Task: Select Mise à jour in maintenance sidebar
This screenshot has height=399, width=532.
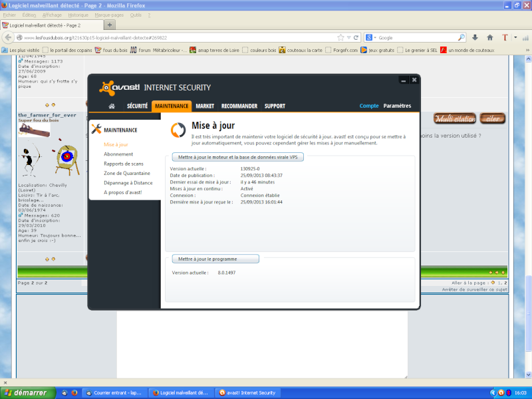Action: pos(116,144)
